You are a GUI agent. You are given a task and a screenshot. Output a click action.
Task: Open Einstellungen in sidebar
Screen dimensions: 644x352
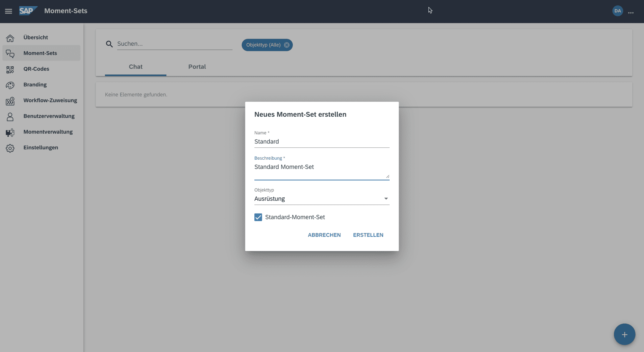click(x=41, y=148)
